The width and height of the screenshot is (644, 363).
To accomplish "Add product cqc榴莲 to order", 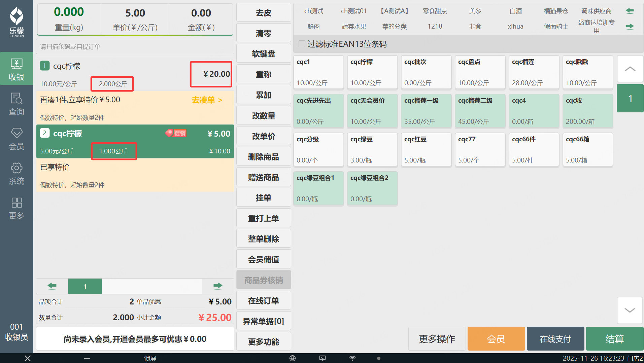I will tap(534, 72).
